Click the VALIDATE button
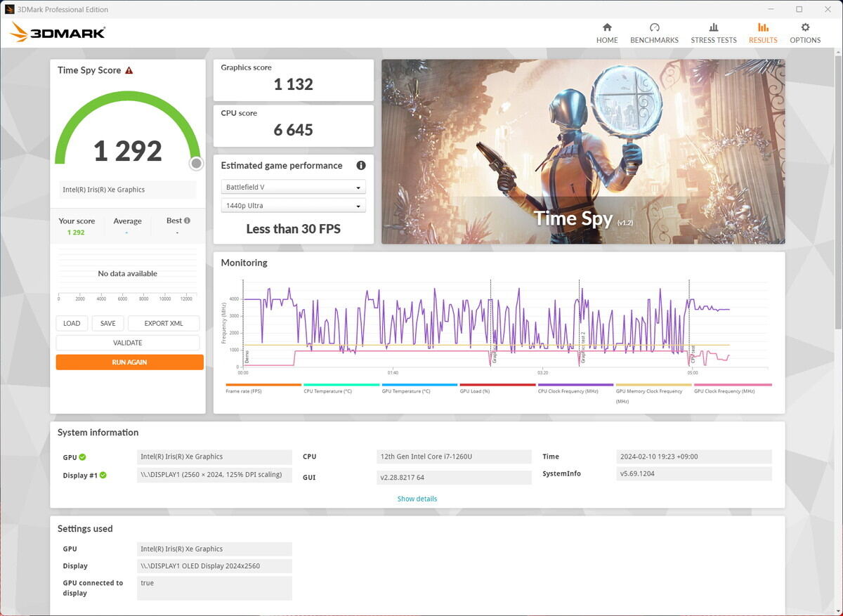 click(128, 343)
